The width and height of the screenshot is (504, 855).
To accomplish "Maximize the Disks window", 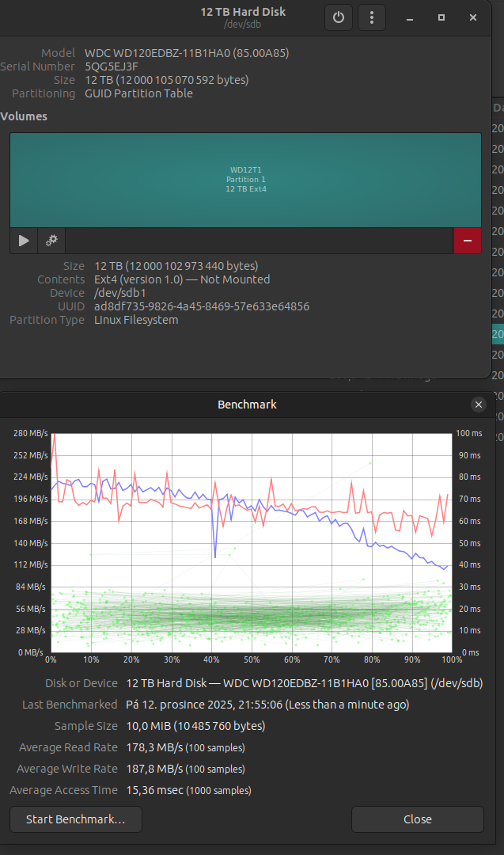I will click(441, 17).
